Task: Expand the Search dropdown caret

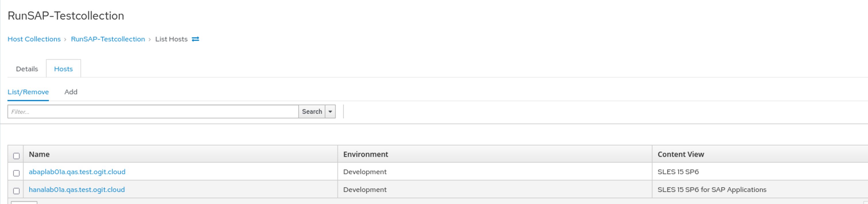Action: [x=330, y=112]
